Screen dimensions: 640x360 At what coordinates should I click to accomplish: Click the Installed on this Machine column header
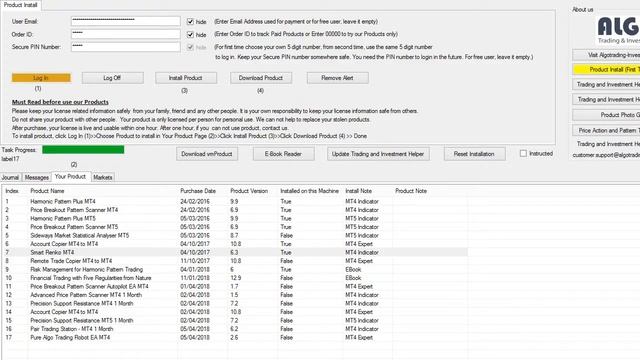pyautogui.click(x=309, y=191)
